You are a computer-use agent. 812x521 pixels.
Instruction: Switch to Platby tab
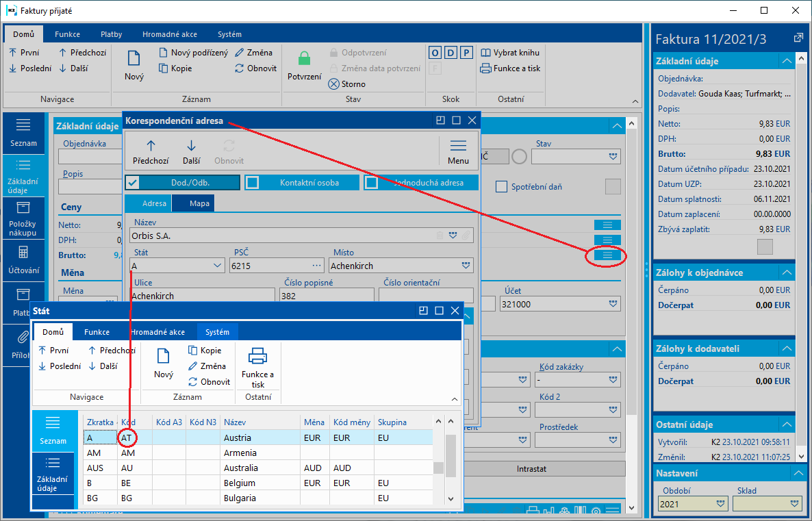pos(112,34)
